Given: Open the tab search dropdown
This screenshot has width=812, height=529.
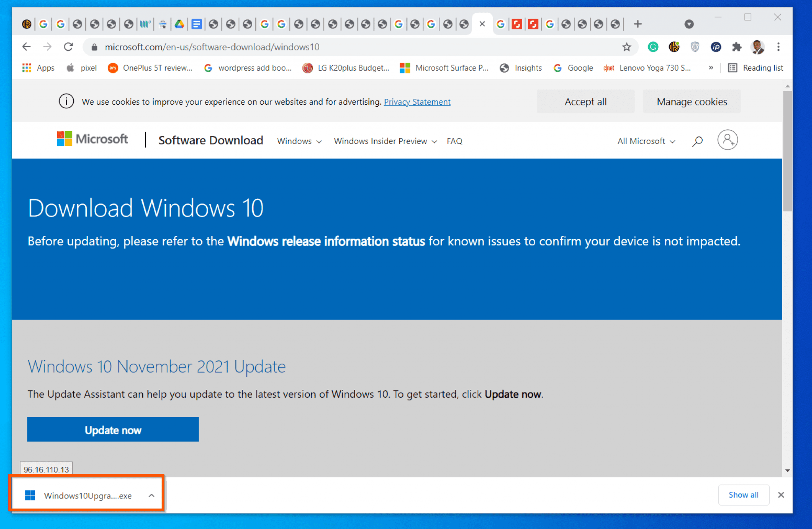Looking at the screenshot, I should pos(689,24).
